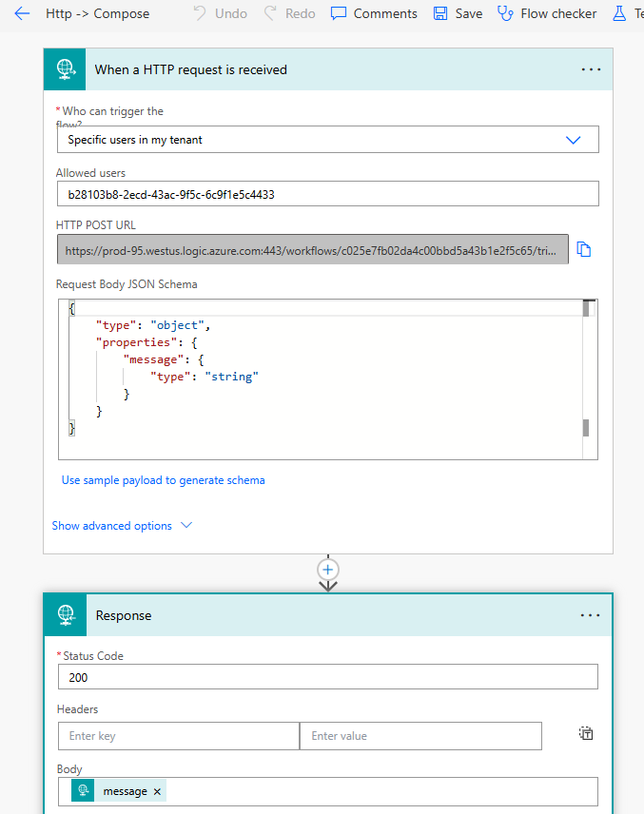Click the Comments icon

[x=339, y=12]
